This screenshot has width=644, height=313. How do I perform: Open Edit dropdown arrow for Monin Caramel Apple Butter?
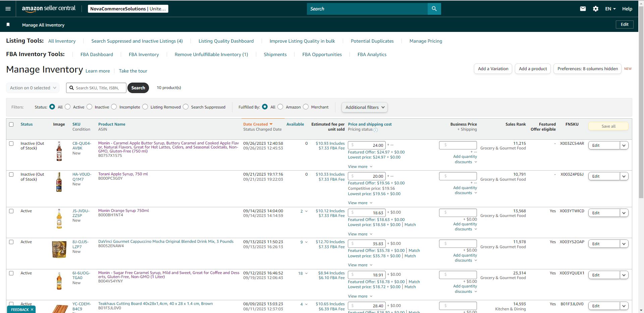[x=624, y=145]
